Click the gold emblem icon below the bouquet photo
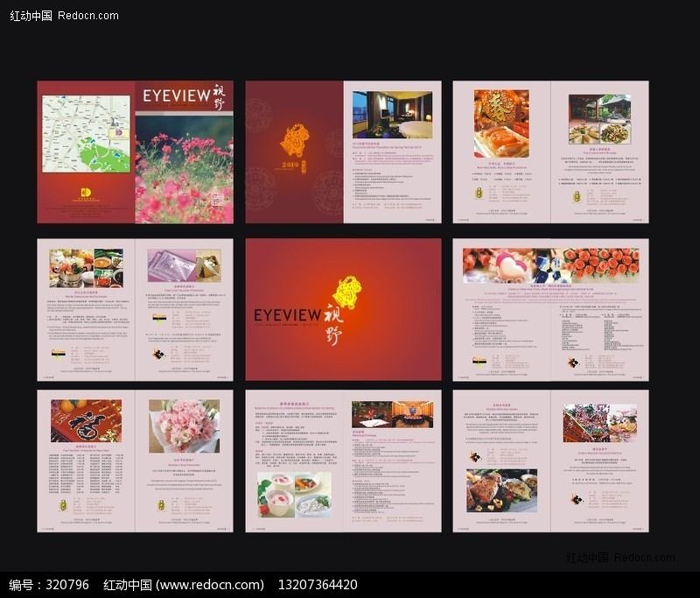 (161, 505)
